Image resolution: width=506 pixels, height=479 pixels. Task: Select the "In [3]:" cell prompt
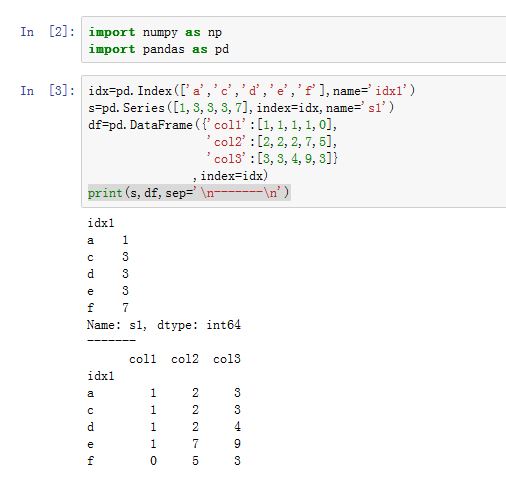[x=48, y=91]
